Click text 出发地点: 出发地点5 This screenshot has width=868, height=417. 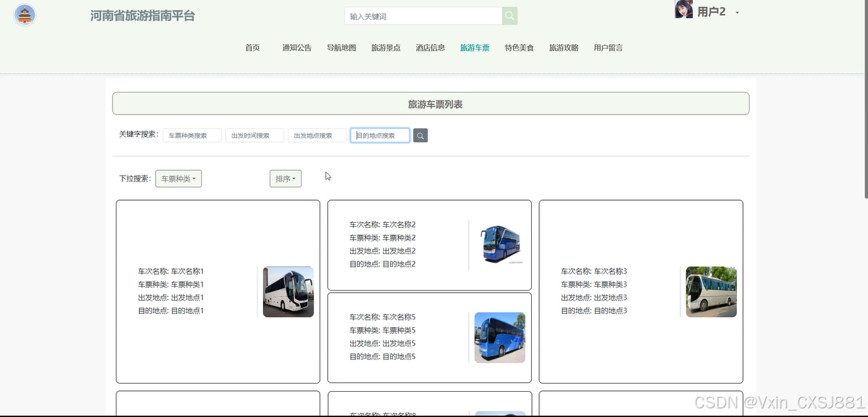[x=383, y=344]
